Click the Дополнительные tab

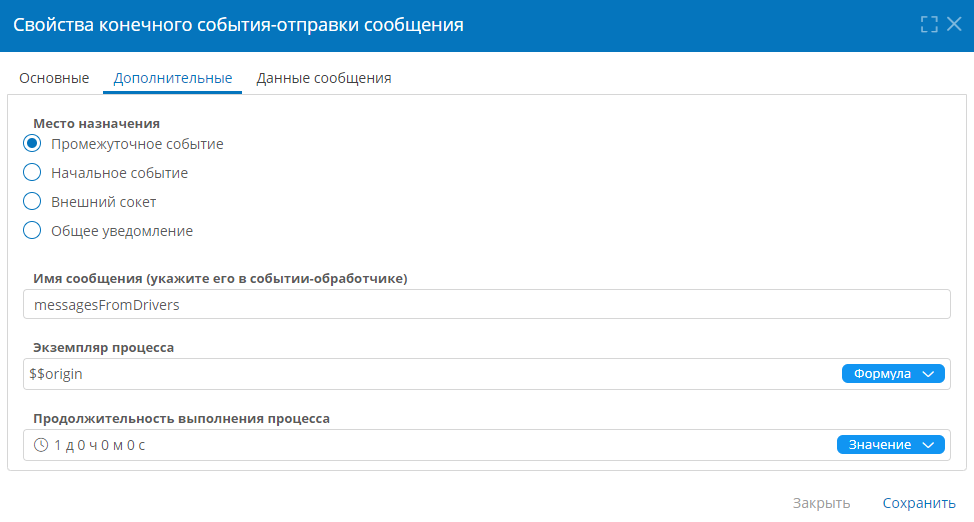pyautogui.click(x=173, y=78)
